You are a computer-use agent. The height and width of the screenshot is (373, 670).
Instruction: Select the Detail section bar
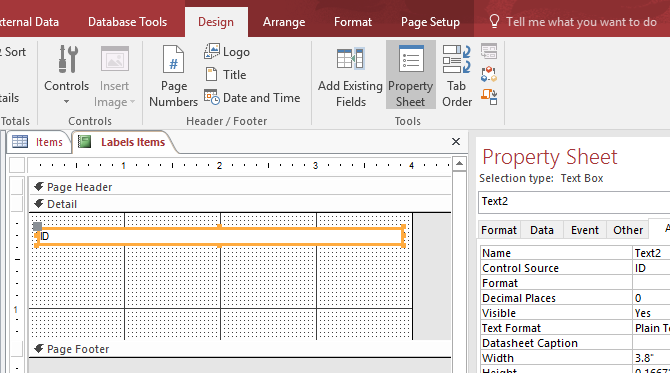240,204
